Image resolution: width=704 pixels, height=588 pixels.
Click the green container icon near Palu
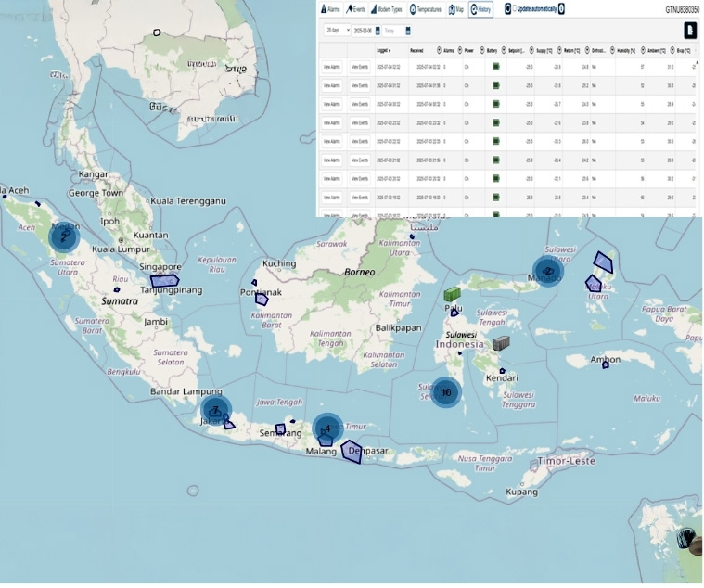pos(452,294)
